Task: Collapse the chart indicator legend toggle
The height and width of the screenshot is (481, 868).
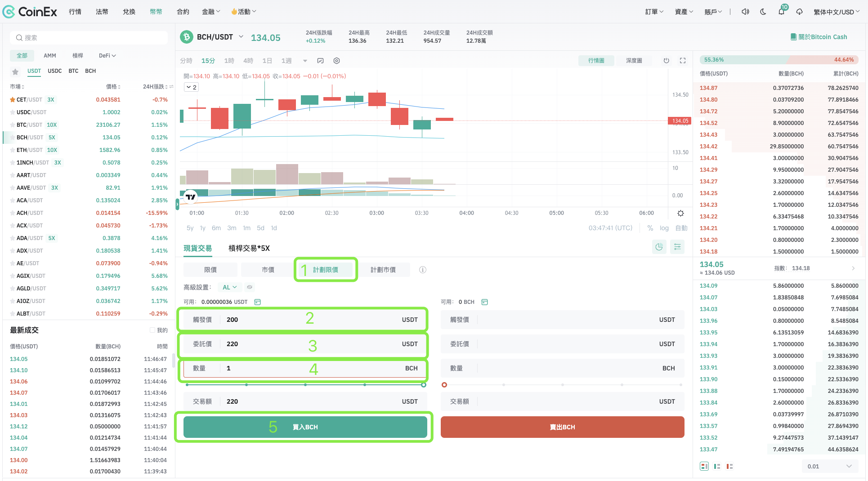Action: click(192, 87)
